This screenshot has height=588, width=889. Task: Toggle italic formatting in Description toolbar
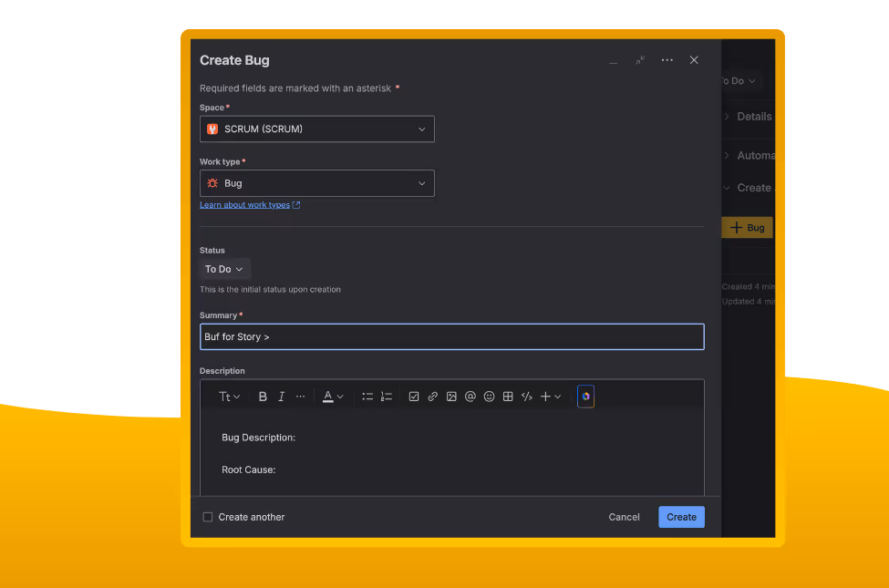tap(281, 397)
